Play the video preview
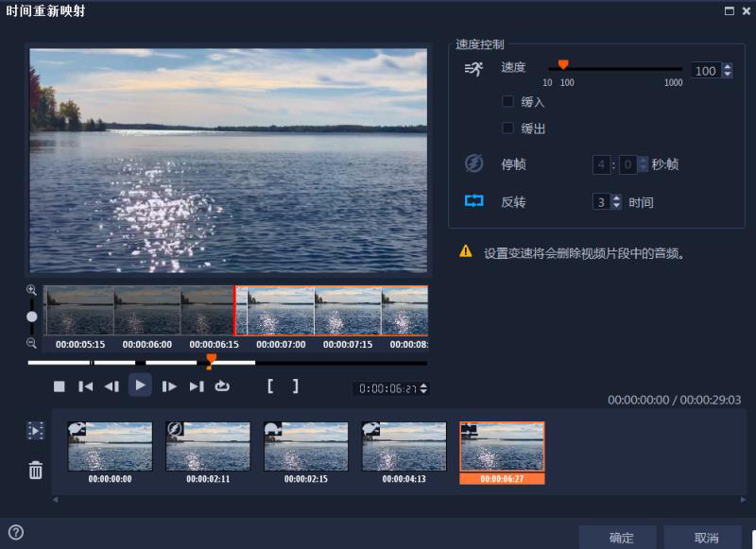The height and width of the screenshot is (549, 756). (x=140, y=386)
